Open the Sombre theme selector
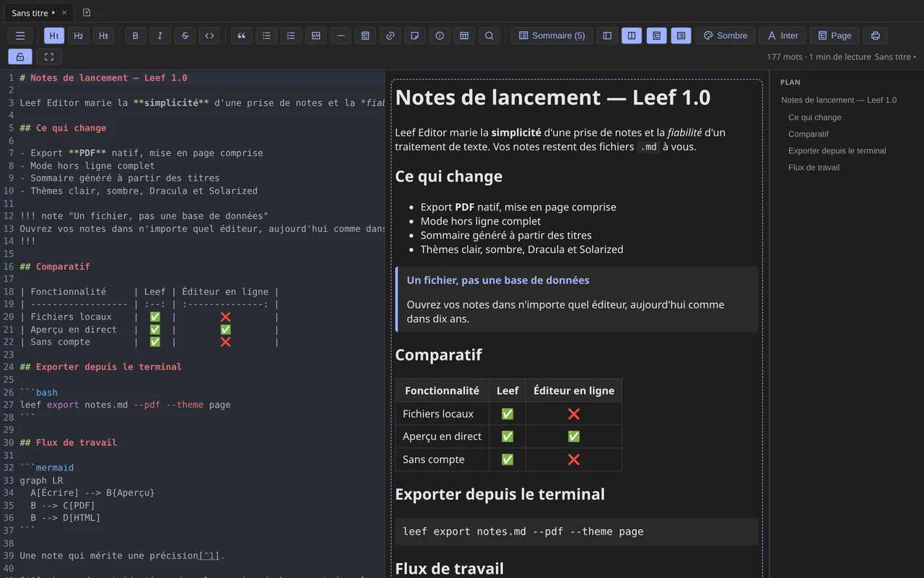The height and width of the screenshot is (578, 924). (x=725, y=35)
